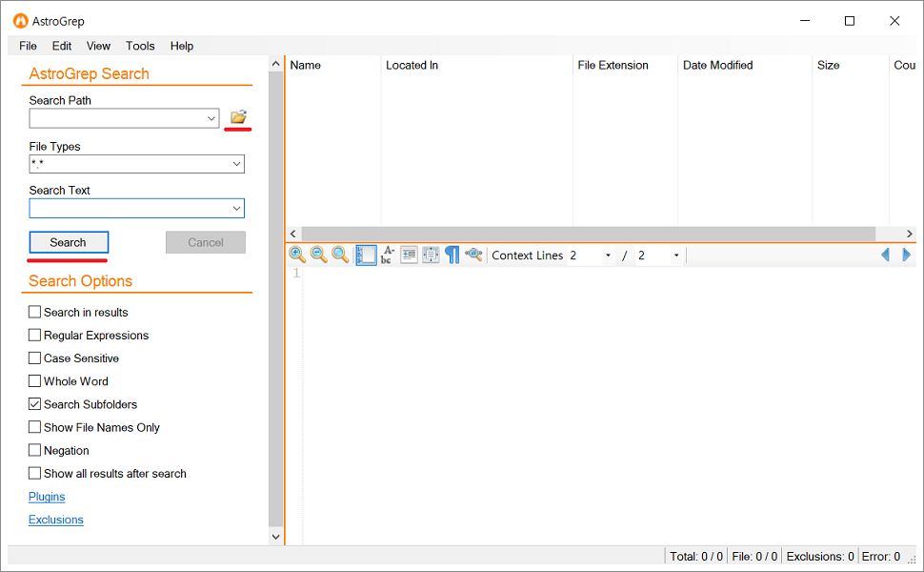Click the Total 0 / 0 status entry
The image size is (924, 572).
click(696, 557)
